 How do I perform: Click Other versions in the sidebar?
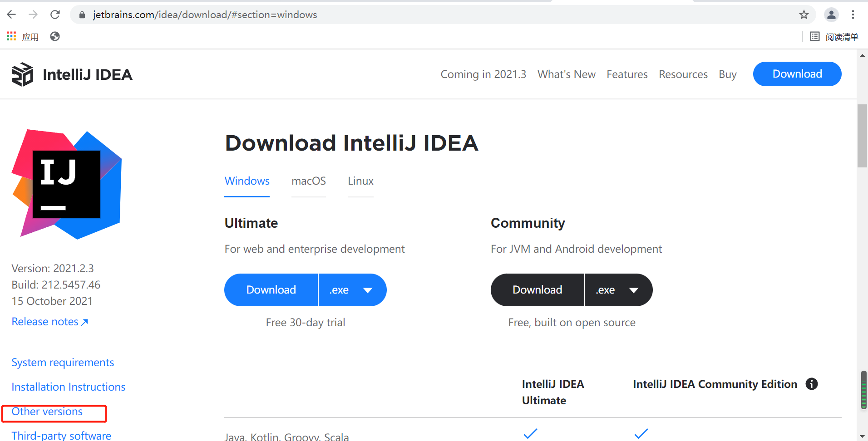click(x=47, y=411)
